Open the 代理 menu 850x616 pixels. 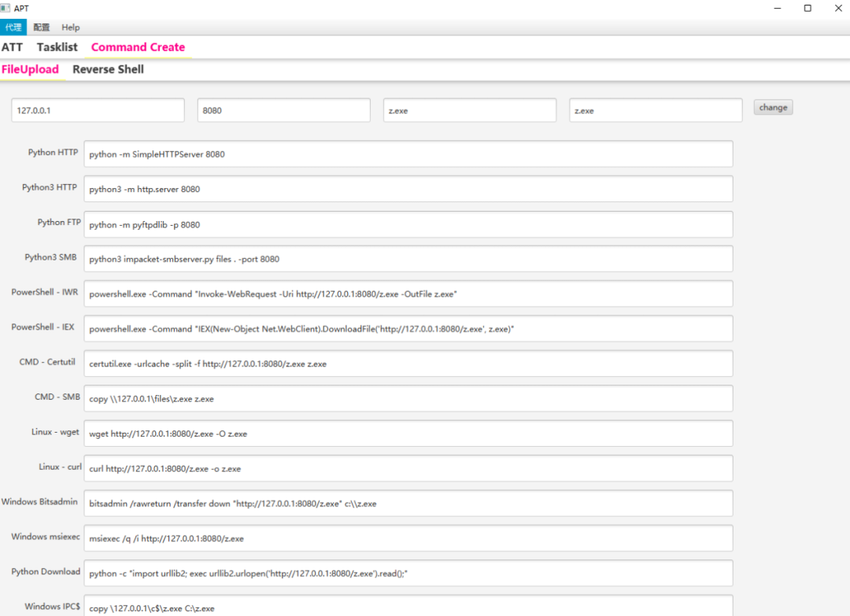13,27
